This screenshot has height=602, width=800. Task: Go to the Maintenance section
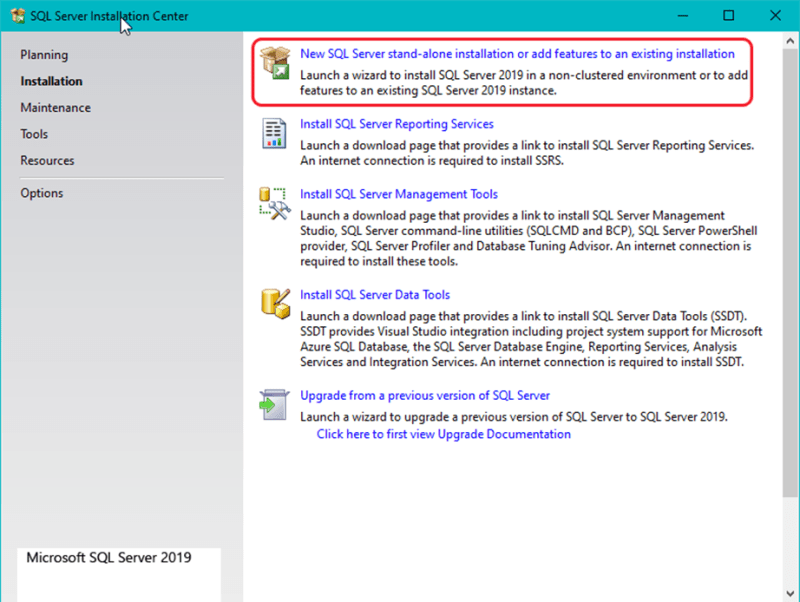click(x=56, y=108)
